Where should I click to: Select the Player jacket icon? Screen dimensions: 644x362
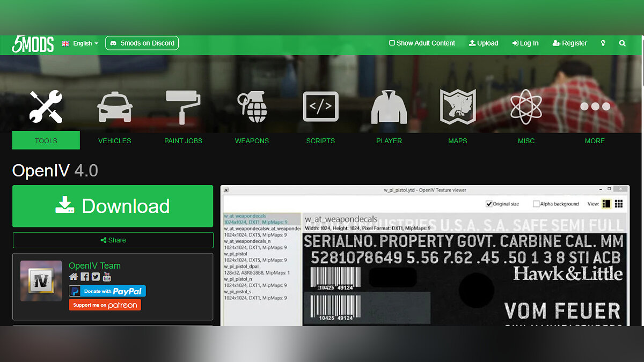[389, 107]
